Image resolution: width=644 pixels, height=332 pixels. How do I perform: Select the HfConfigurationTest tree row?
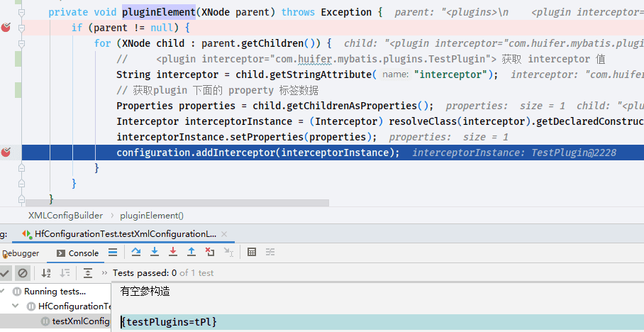click(x=55, y=306)
